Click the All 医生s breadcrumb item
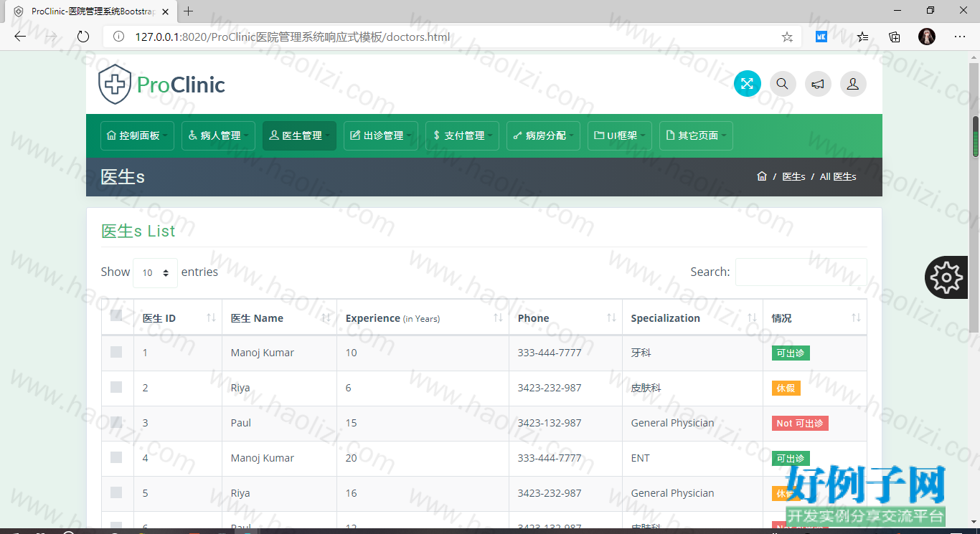Screen dimensions: 980x534 [x=838, y=176]
